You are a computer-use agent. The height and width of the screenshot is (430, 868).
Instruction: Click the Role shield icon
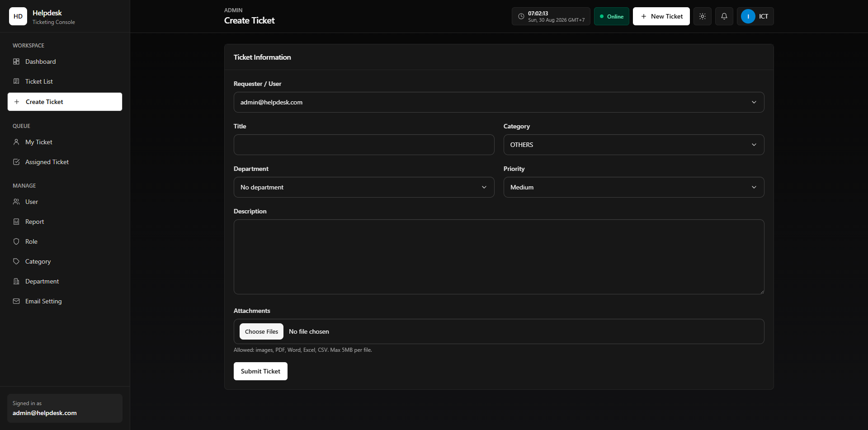point(16,241)
